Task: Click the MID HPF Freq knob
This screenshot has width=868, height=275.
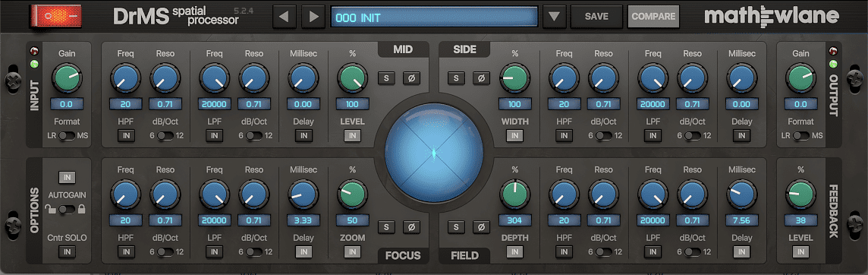Action: (126, 78)
